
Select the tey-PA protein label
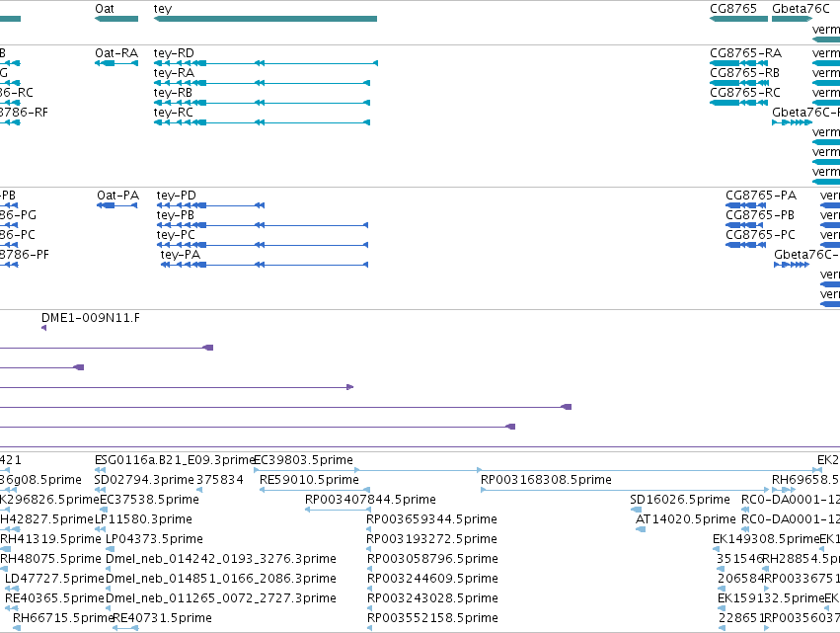(180, 255)
